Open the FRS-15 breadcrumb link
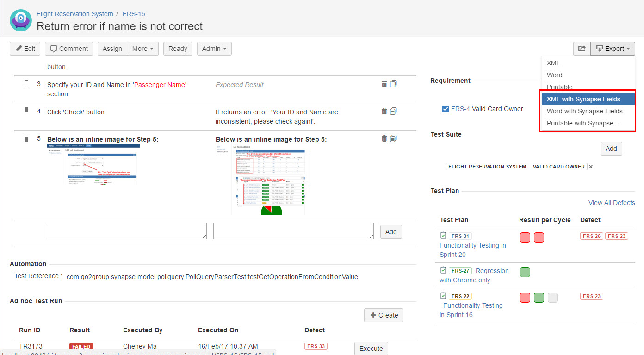 coord(134,14)
